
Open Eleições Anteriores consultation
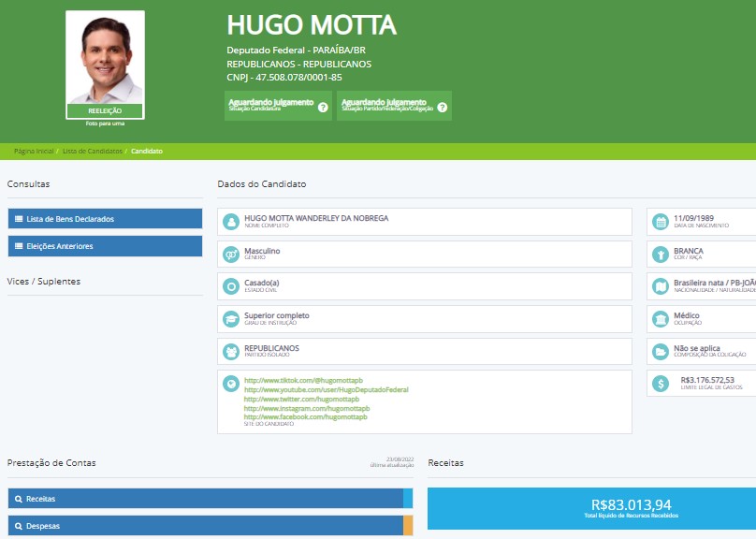click(105, 246)
